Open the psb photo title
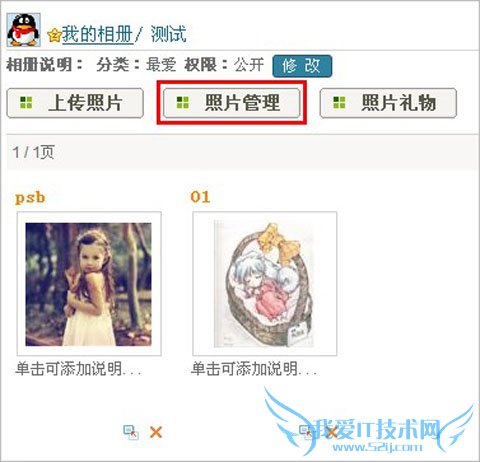The width and height of the screenshot is (480, 462). click(30, 198)
